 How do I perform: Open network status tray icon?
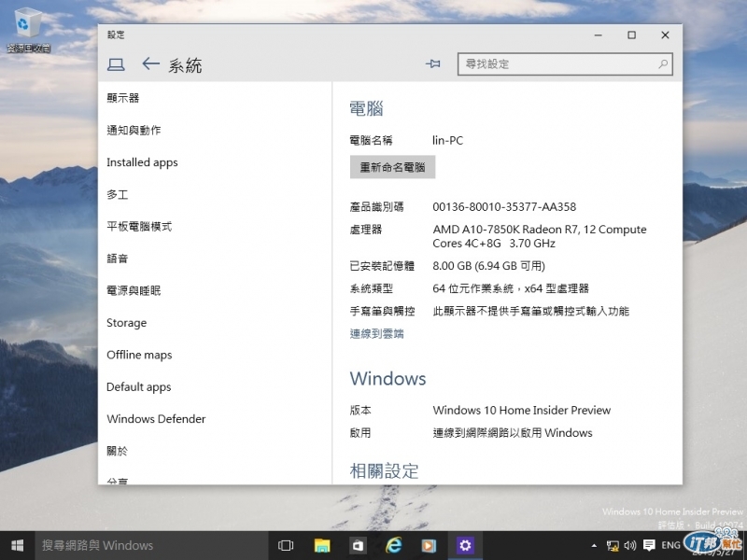613,546
